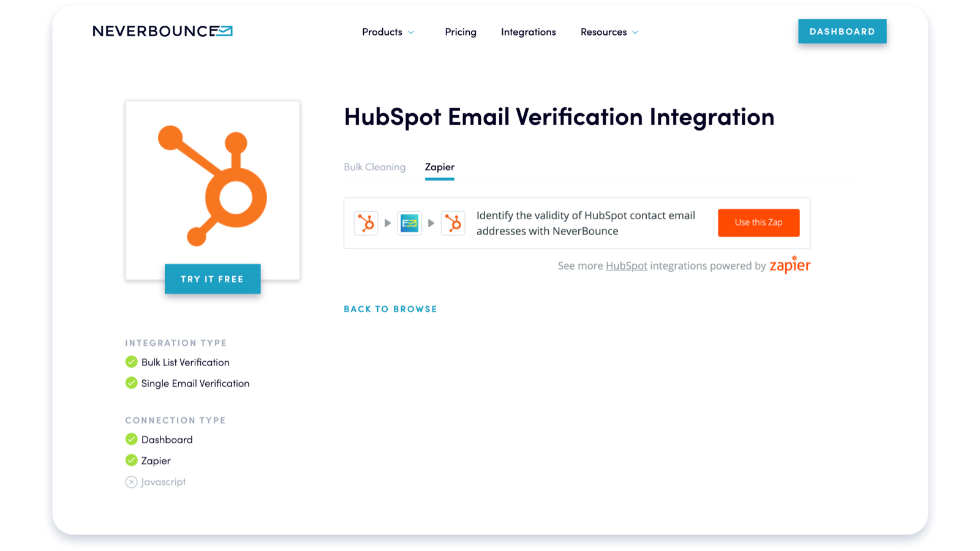Click the crossed-circle icon next to Javascript
This screenshot has width=980, height=551.
(x=132, y=482)
